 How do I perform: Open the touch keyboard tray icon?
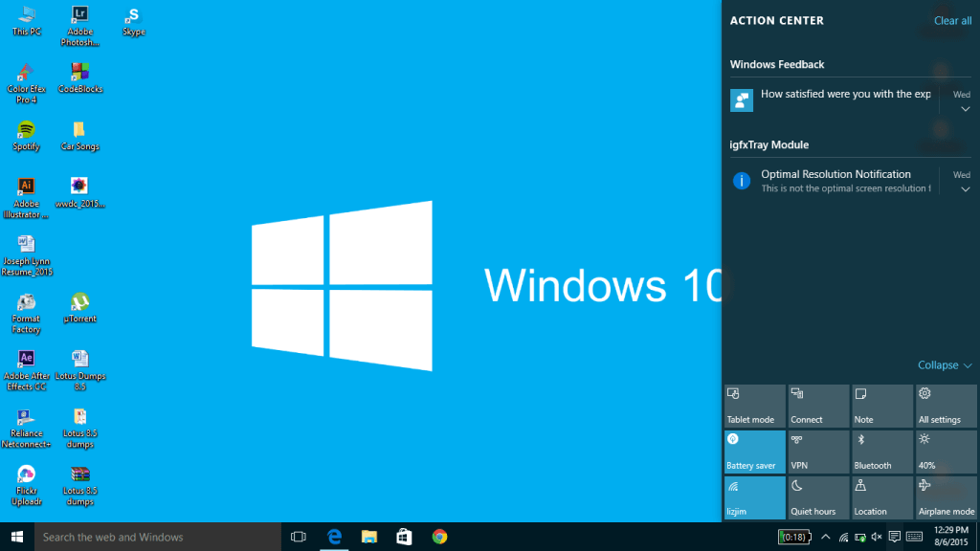click(x=914, y=537)
